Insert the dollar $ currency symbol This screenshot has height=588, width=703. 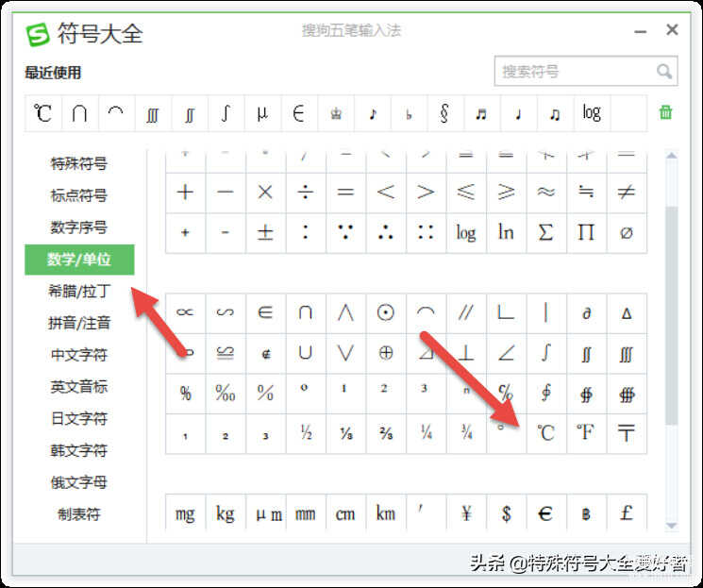[506, 513]
